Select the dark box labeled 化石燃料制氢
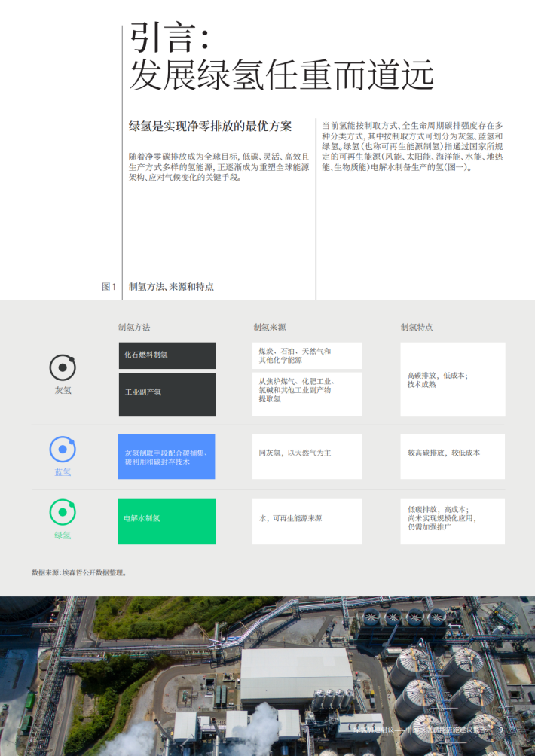535x756 pixels. click(167, 355)
